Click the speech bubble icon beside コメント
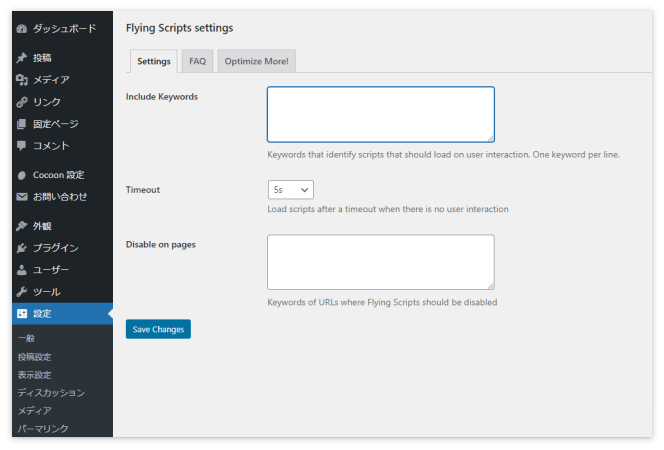The height and width of the screenshot is (450, 664). pos(22,146)
